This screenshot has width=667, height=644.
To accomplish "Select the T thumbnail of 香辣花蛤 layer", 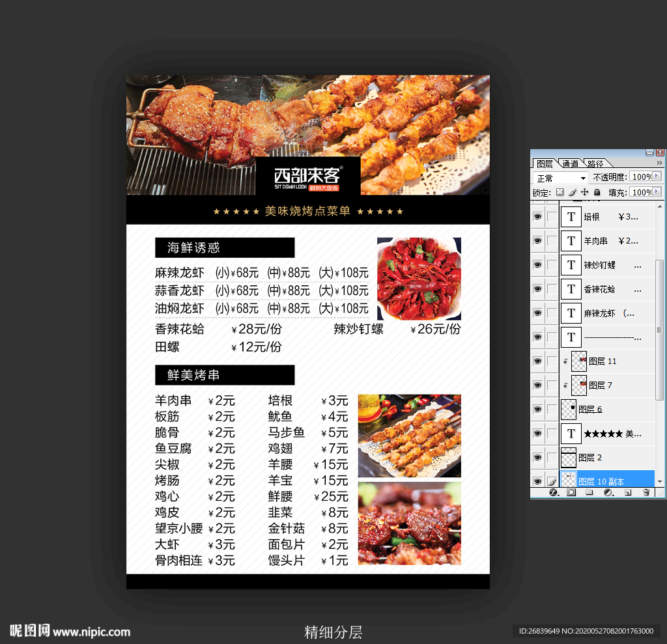I will 571,289.
